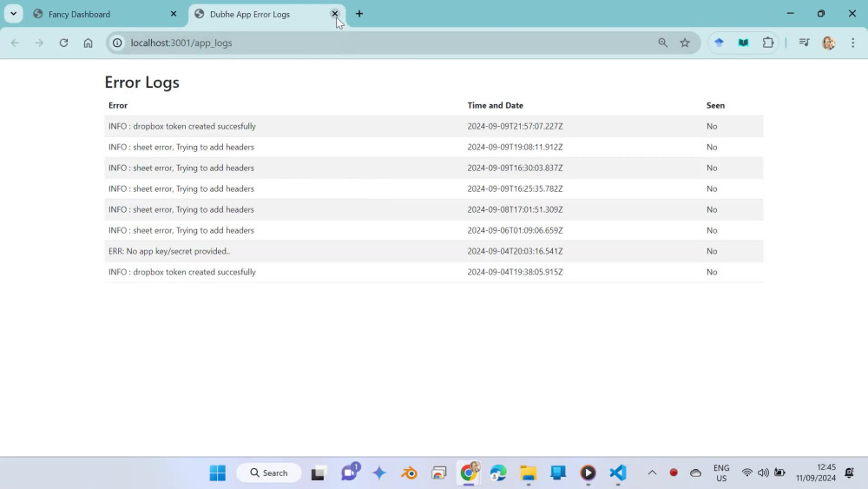This screenshot has width=868, height=489.
Task: Click the taskbar Search box
Action: pyautogui.click(x=269, y=473)
